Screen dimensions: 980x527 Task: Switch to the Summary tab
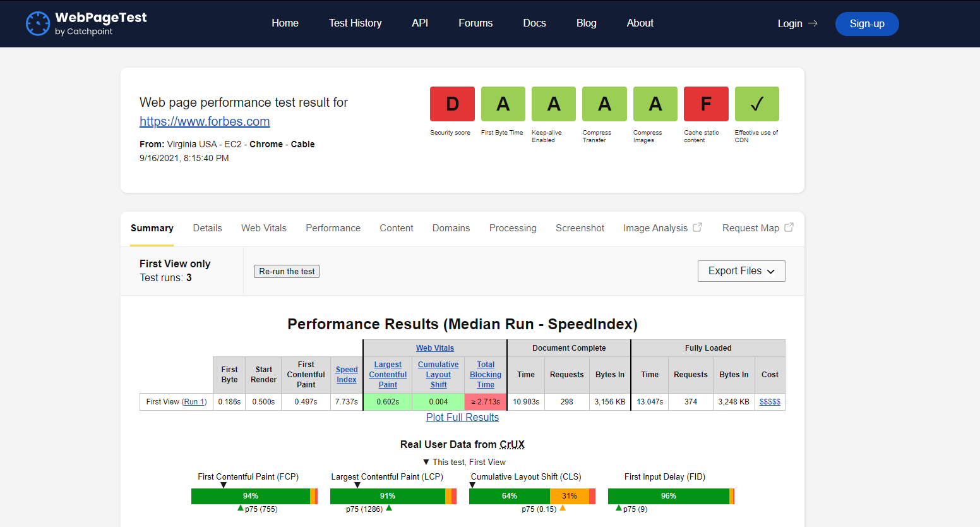[152, 228]
